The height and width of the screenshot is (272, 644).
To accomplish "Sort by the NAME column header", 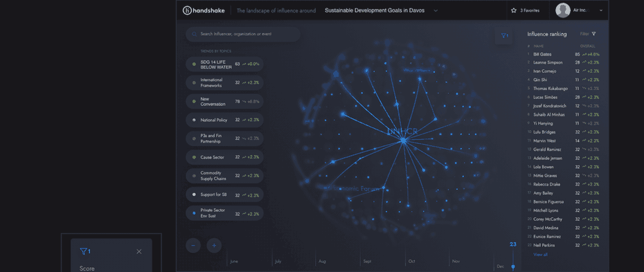I will pyautogui.click(x=538, y=46).
